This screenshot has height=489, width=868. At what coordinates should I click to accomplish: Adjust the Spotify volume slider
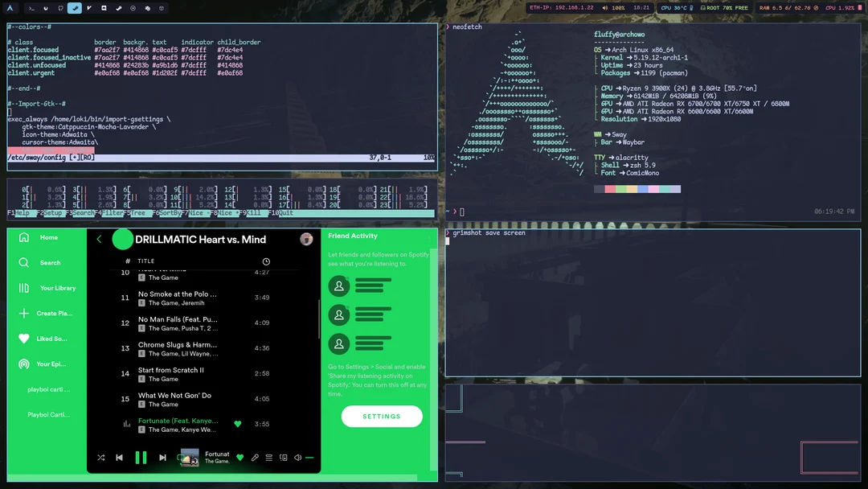click(x=310, y=457)
